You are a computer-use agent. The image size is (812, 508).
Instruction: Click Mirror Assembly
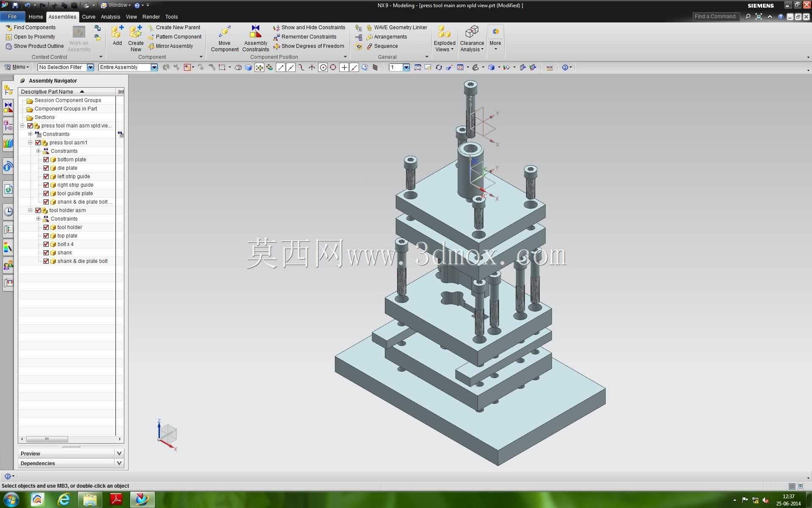pyautogui.click(x=170, y=46)
